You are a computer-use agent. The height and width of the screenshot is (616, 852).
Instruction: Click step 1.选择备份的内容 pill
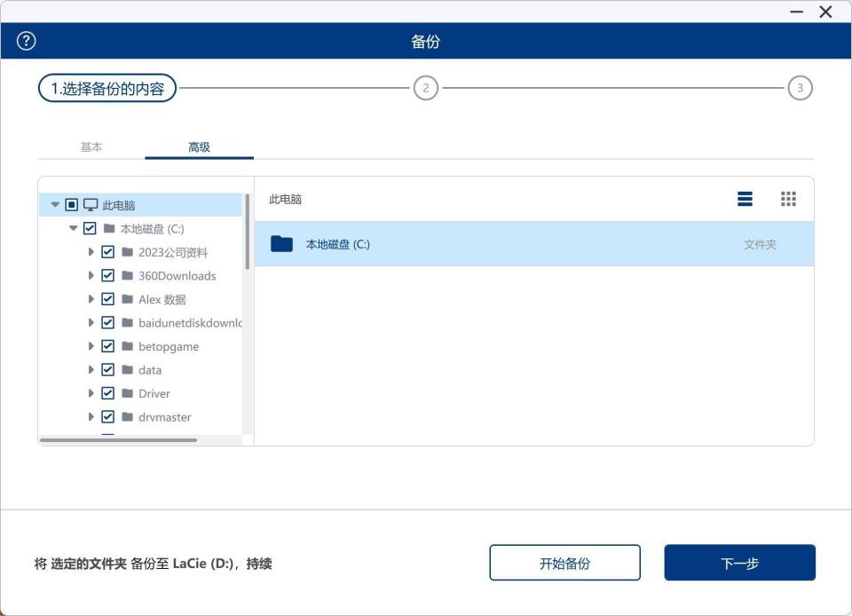pyautogui.click(x=107, y=88)
